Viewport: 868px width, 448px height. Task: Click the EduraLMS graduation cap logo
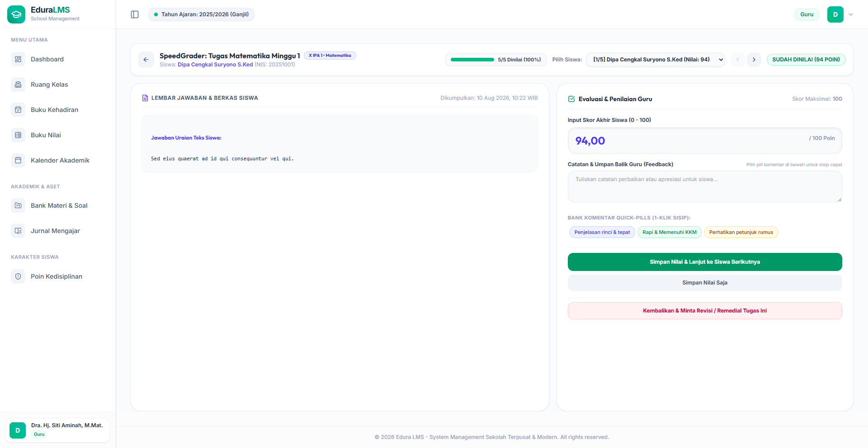click(x=16, y=14)
